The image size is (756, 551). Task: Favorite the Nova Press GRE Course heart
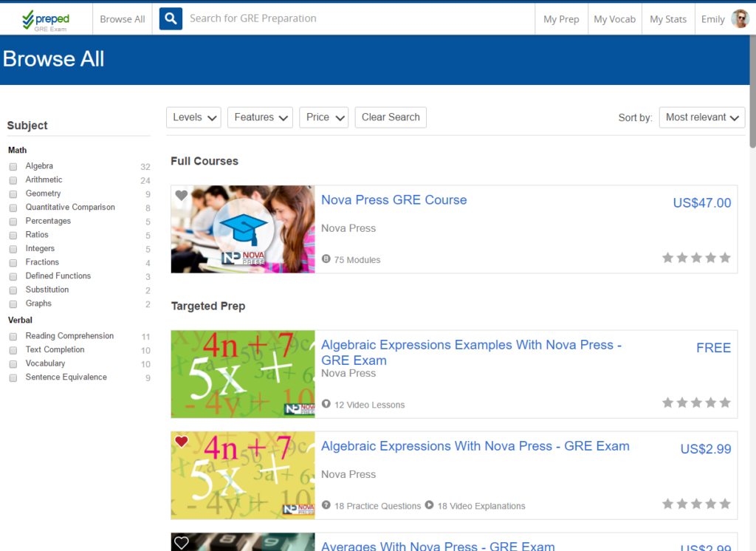point(182,196)
